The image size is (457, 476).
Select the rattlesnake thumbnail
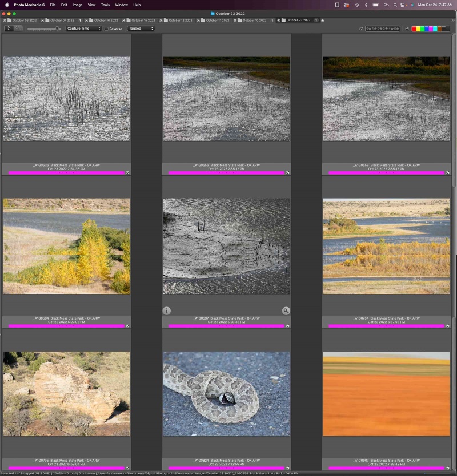click(x=226, y=394)
